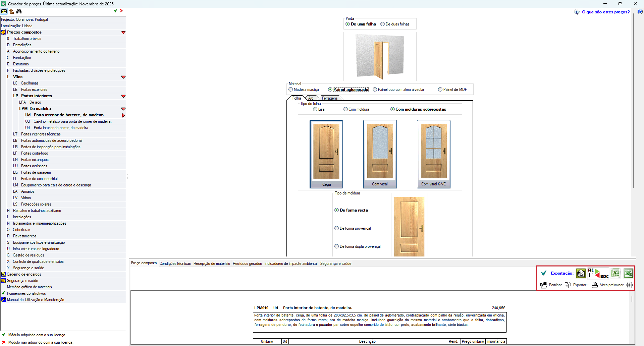
Task: Click the Gerador de preços title bar app icon
Action: click(x=4, y=4)
